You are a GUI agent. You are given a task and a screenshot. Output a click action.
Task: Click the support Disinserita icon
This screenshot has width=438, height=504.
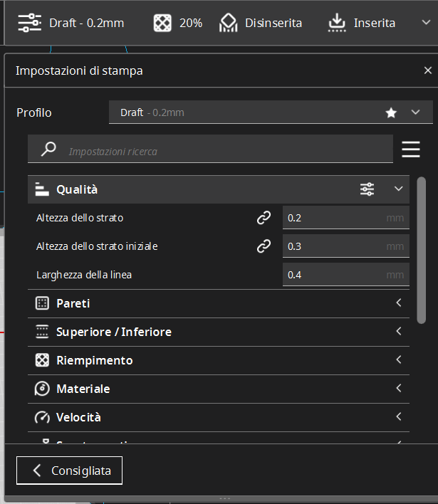pos(228,23)
